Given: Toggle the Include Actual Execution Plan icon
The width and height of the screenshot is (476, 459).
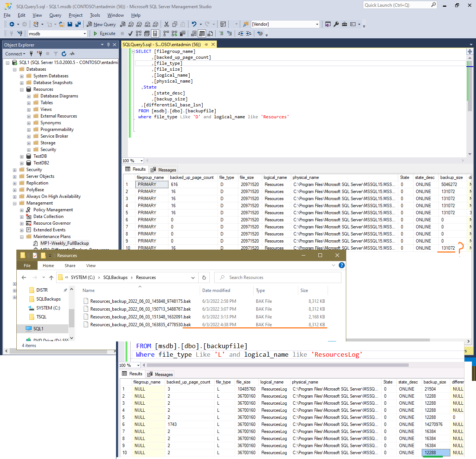Looking at the screenshot, I should (165, 33).
